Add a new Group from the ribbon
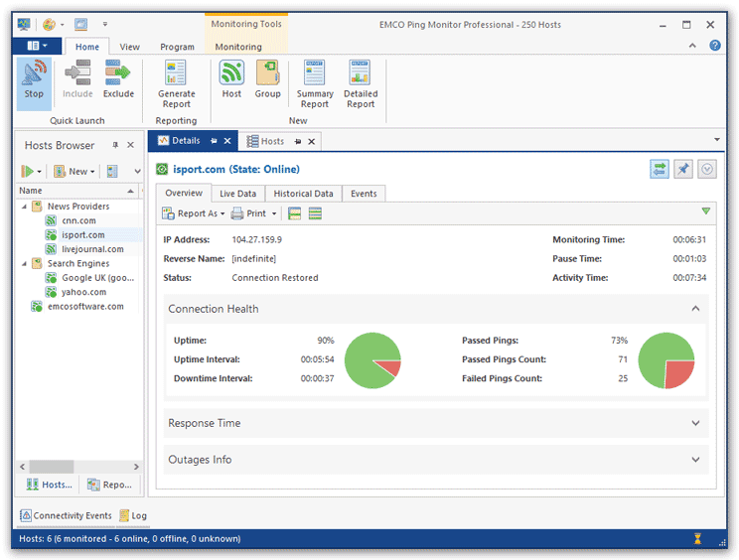The height and width of the screenshot is (560, 739). coord(268,79)
